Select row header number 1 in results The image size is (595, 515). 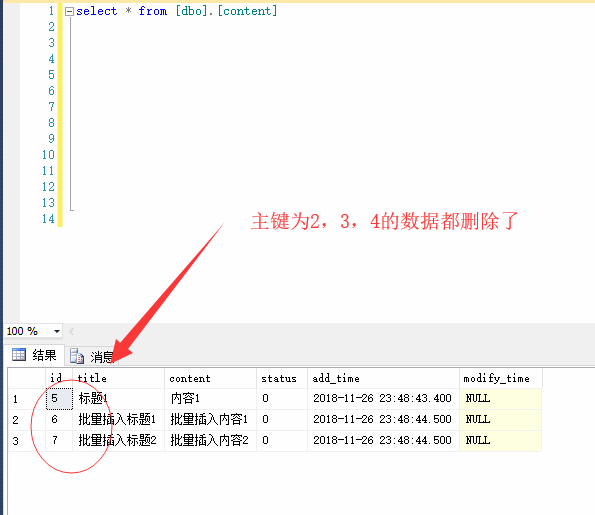(x=27, y=398)
